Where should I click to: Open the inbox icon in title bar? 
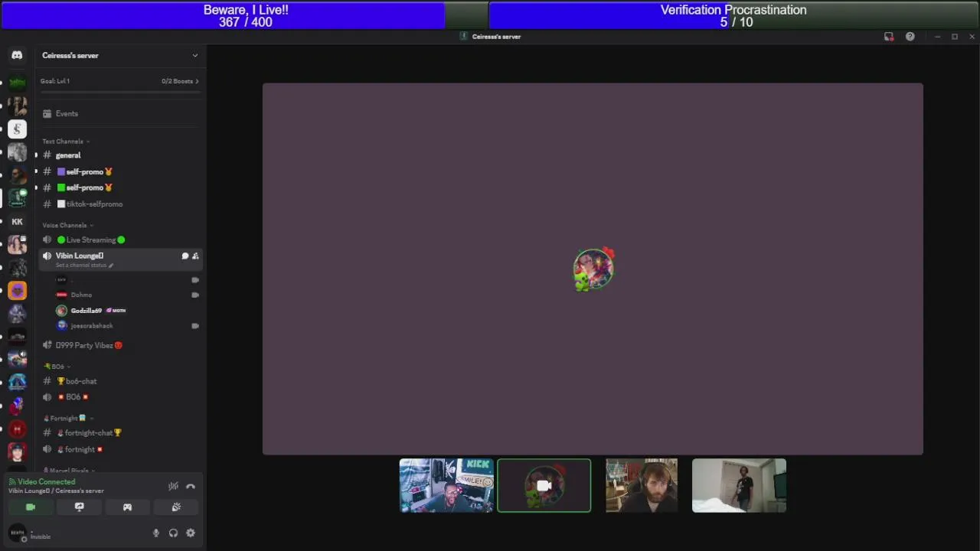click(889, 37)
